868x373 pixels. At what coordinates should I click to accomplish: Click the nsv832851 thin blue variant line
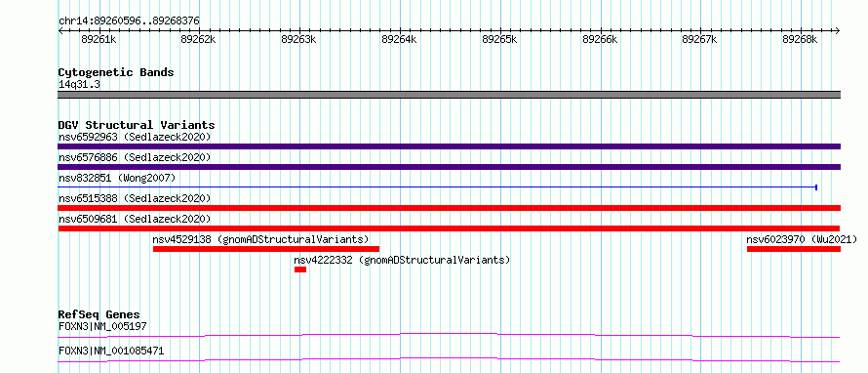tap(437, 187)
